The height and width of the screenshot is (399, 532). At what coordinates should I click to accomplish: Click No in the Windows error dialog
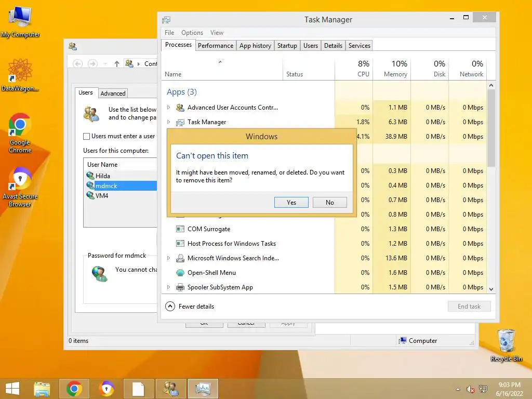tap(329, 202)
